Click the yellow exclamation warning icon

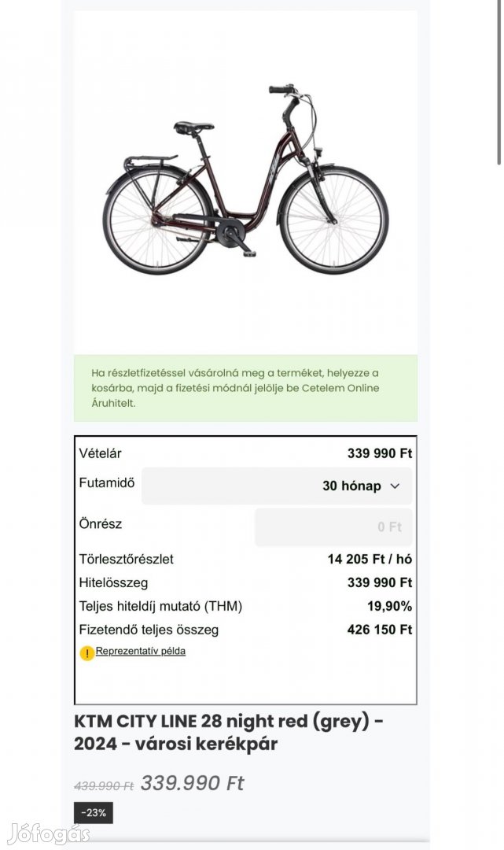point(86,652)
